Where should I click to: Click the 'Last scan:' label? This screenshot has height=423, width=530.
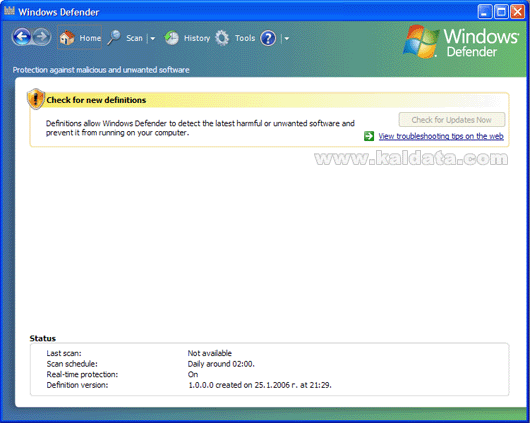pyautogui.click(x=64, y=353)
